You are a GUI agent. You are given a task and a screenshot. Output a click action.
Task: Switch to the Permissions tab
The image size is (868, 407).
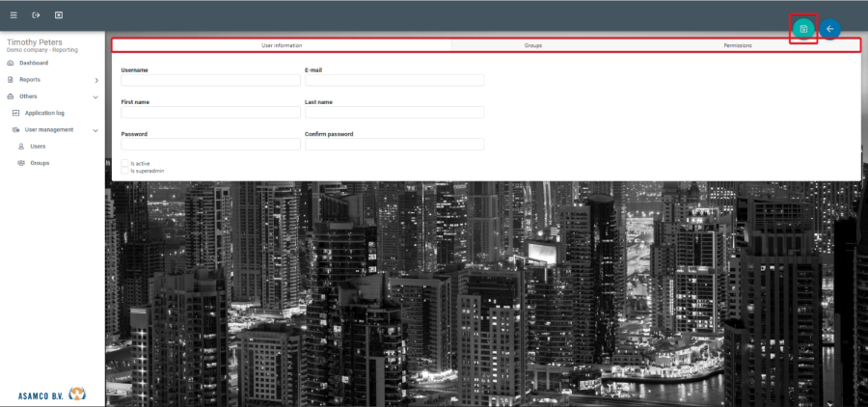(738, 45)
